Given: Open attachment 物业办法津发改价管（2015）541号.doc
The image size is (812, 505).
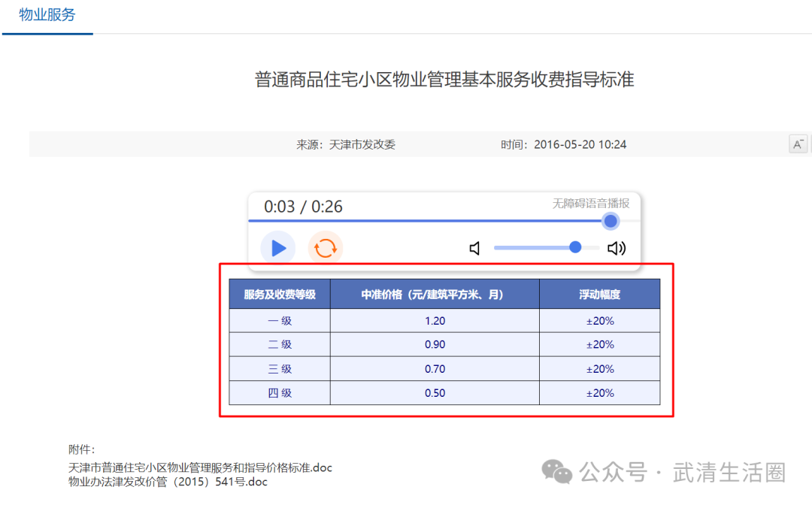Looking at the screenshot, I should pyautogui.click(x=168, y=482).
